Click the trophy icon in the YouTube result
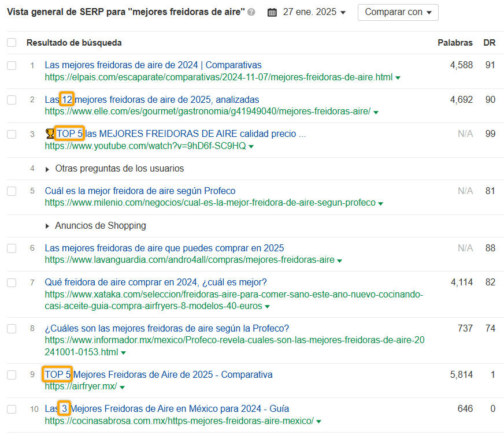Image resolution: width=504 pixels, height=435 pixels. pyautogui.click(x=50, y=134)
